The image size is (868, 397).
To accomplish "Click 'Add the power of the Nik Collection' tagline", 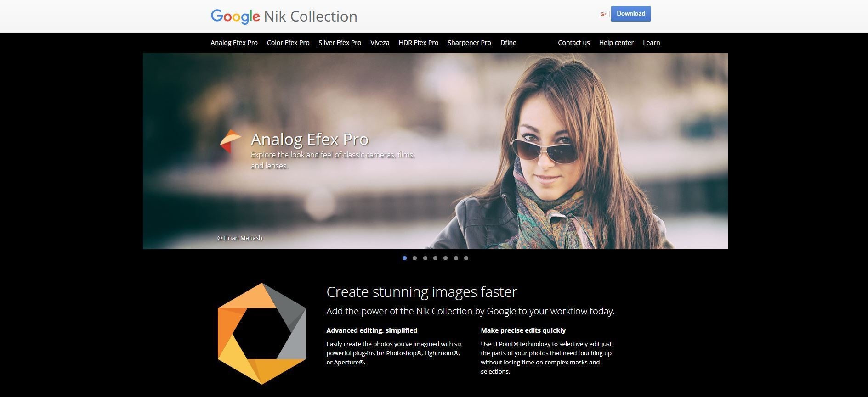I will click(471, 311).
